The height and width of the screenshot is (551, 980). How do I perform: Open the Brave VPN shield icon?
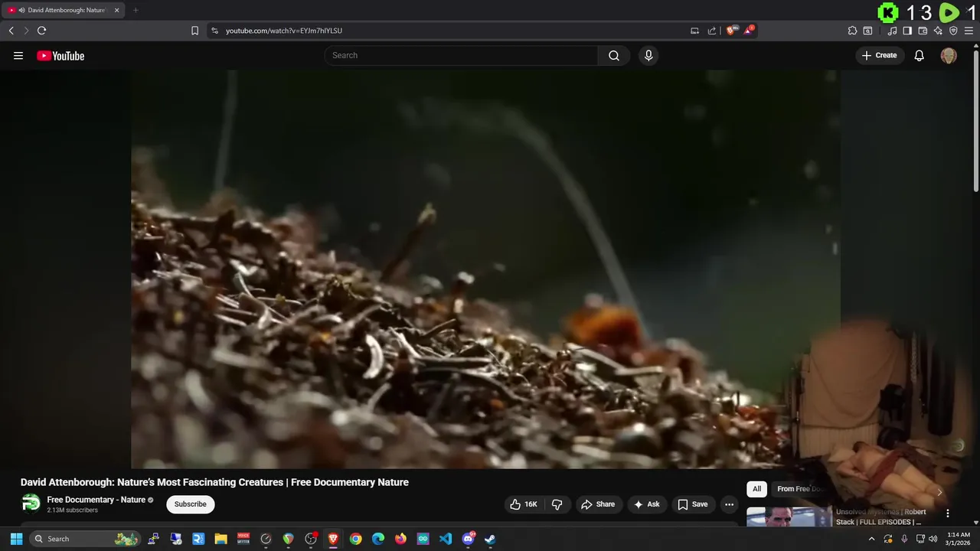click(x=953, y=31)
